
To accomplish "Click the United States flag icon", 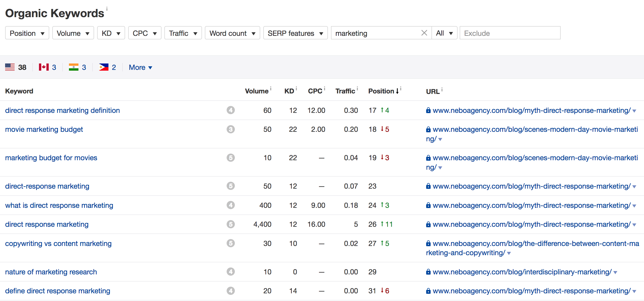I will click(10, 67).
